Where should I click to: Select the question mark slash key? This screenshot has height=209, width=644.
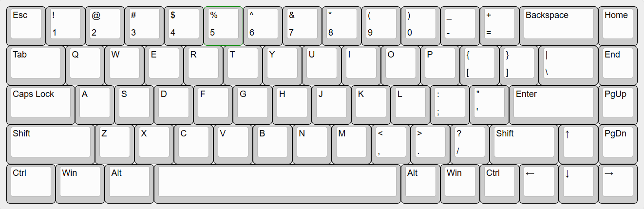pyautogui.click(x=470, y=144)
